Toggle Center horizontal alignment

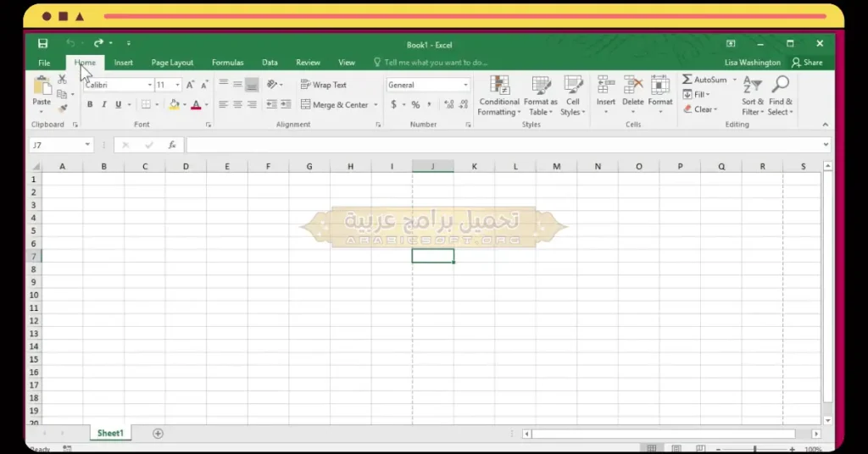click(237, 104)
